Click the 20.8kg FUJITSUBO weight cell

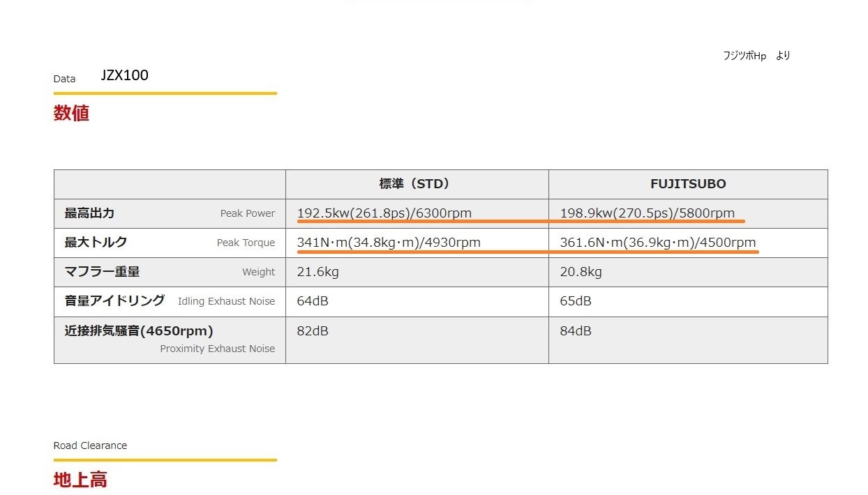(581, 272)
